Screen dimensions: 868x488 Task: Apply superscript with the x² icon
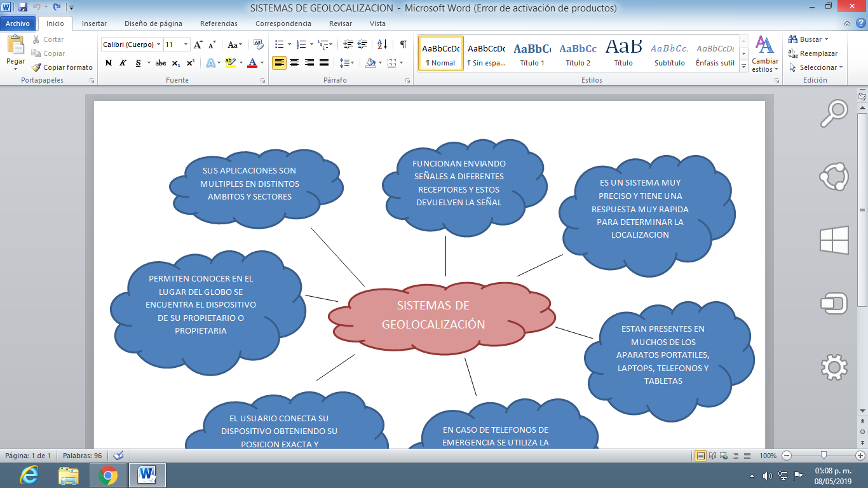coord(190,63)
